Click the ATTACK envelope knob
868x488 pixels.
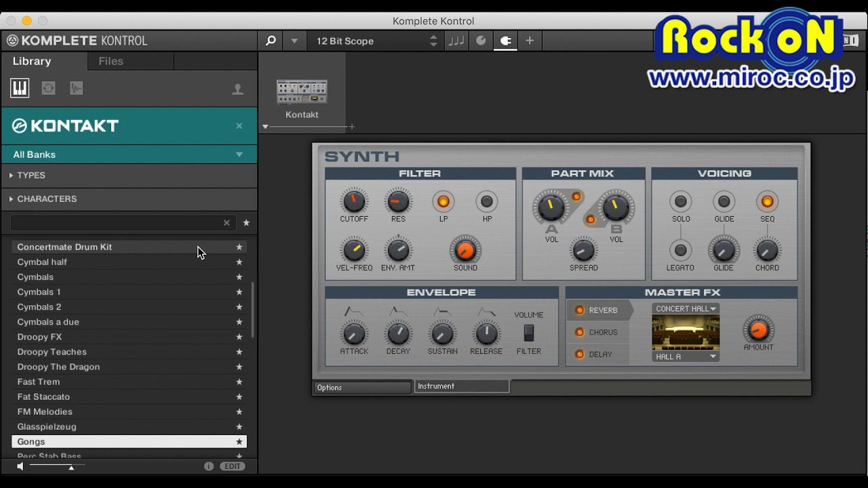353,333
